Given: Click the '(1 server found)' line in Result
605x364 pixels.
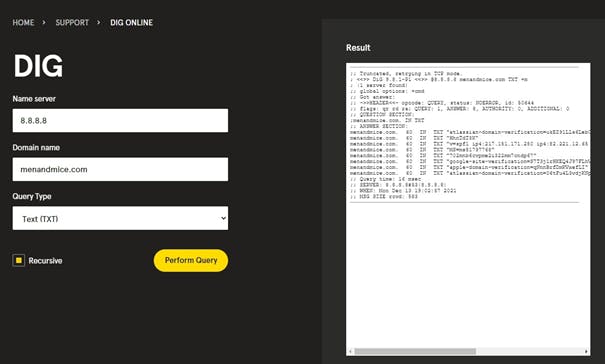Looking at the screenshot, I should [x=379, y=85].
